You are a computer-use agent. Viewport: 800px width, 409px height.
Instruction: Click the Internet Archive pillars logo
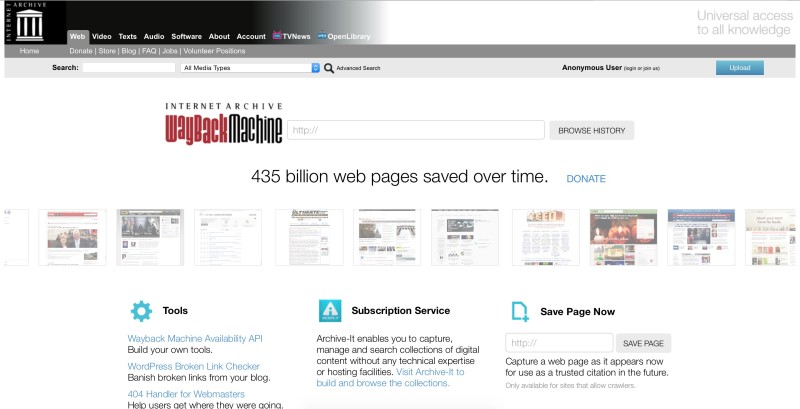pos(30,24)
